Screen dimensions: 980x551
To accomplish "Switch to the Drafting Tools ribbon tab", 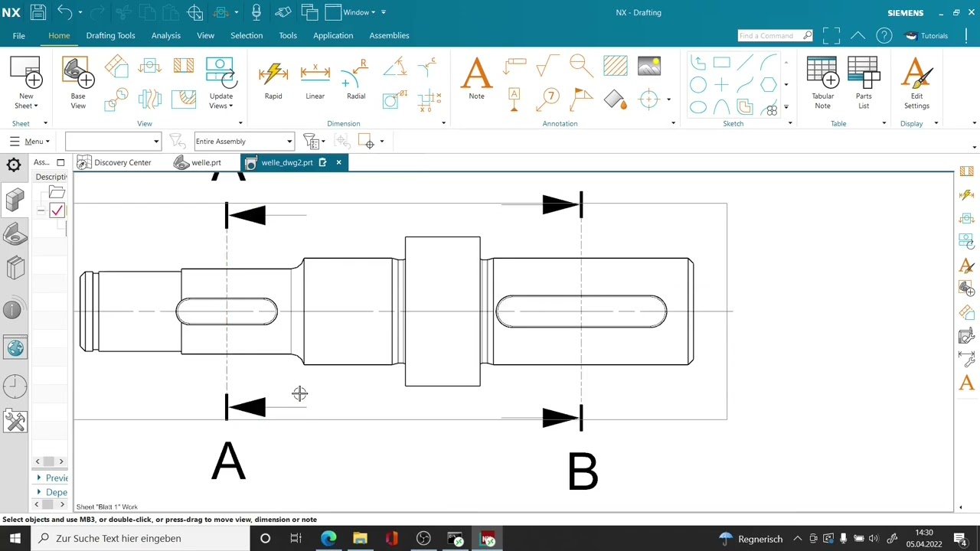I will coord(110,35).
